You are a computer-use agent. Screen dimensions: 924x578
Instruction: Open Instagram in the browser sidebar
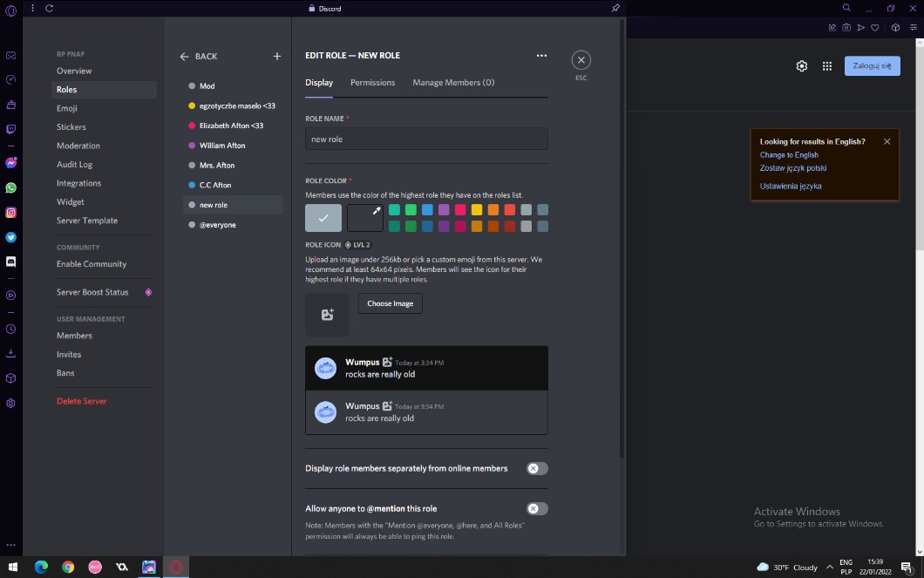click(x=10, y=213)
